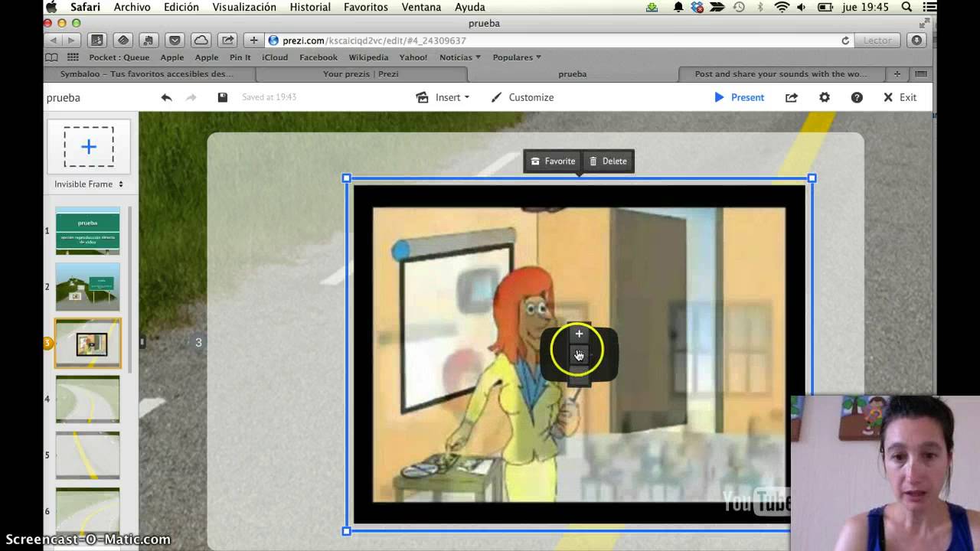Open the Customize theme panel
This screenshot has height=551, width=980.
(522, 97)
